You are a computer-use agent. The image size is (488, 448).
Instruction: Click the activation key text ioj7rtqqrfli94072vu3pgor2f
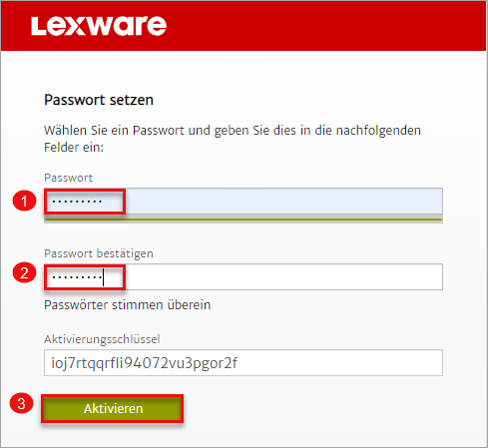[144, 363]
